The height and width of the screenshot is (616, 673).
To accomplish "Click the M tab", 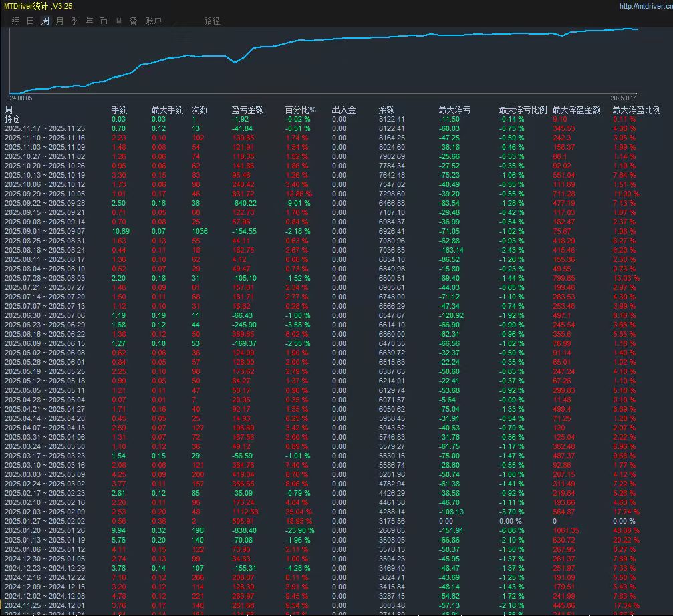I will [118, 21].
